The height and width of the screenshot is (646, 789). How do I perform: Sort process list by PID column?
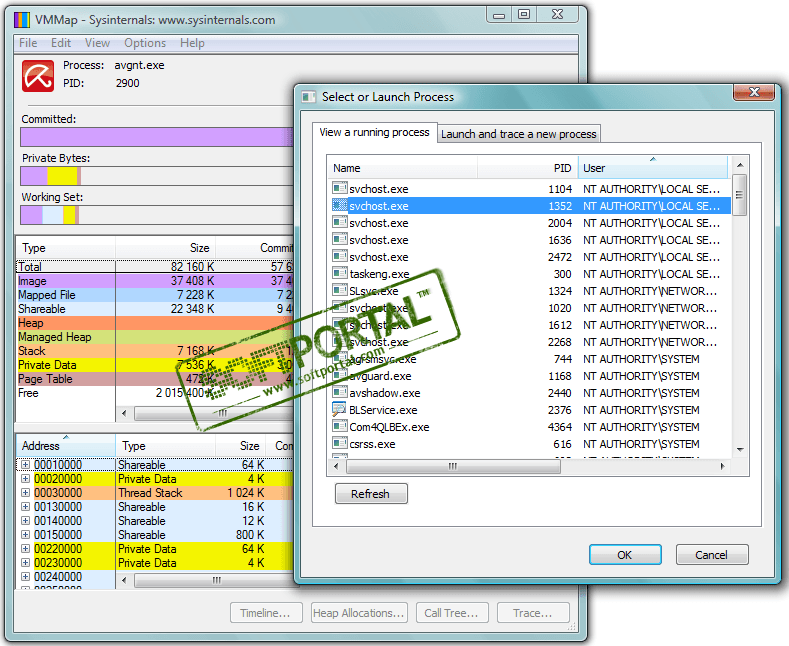coord(527,168)
